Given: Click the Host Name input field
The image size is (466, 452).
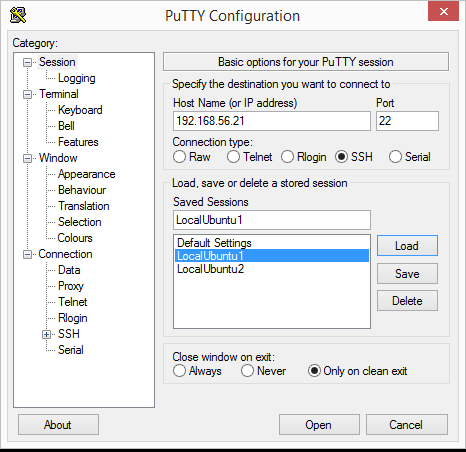Looking at the screenshot, I should point(272,121).
